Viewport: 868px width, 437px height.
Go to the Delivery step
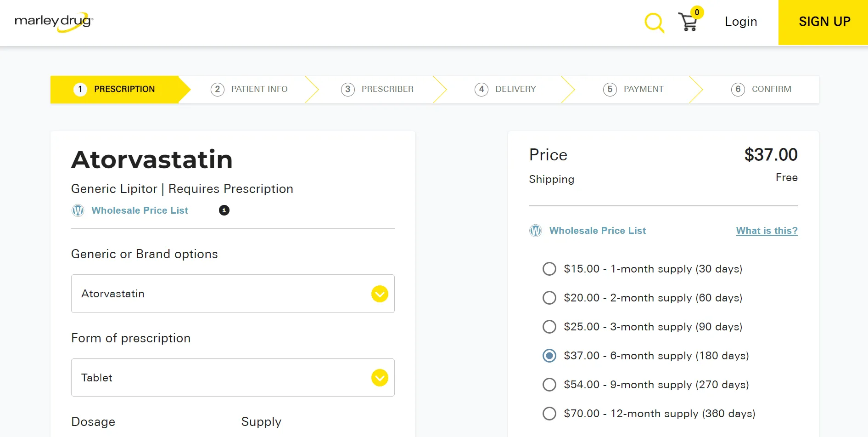(505, 89)
